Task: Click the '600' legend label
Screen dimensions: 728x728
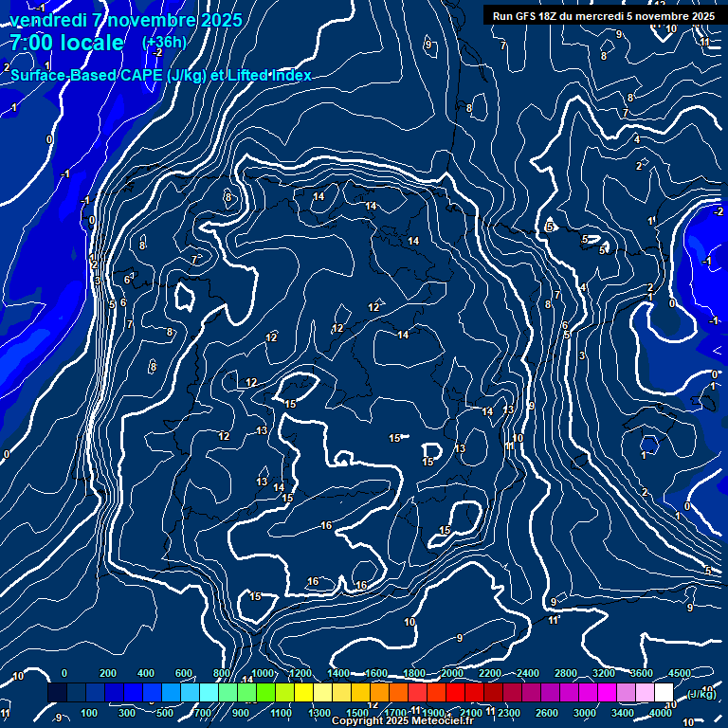Action: 183,673
